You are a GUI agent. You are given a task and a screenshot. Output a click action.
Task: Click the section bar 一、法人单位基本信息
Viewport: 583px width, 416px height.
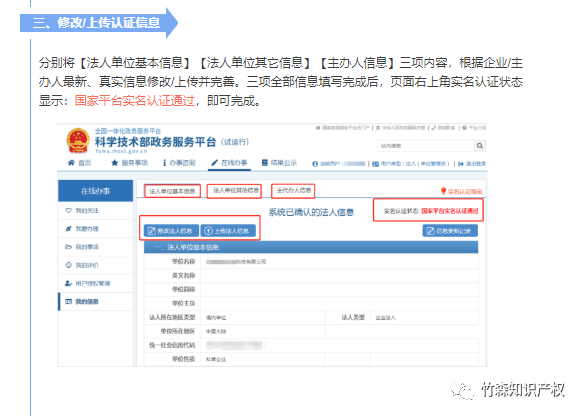311,247
